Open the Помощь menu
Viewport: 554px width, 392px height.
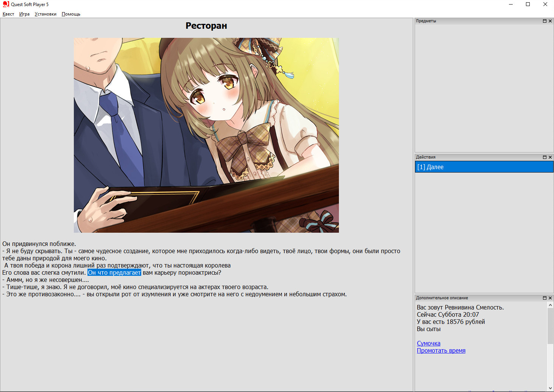(x=71, y=14)
